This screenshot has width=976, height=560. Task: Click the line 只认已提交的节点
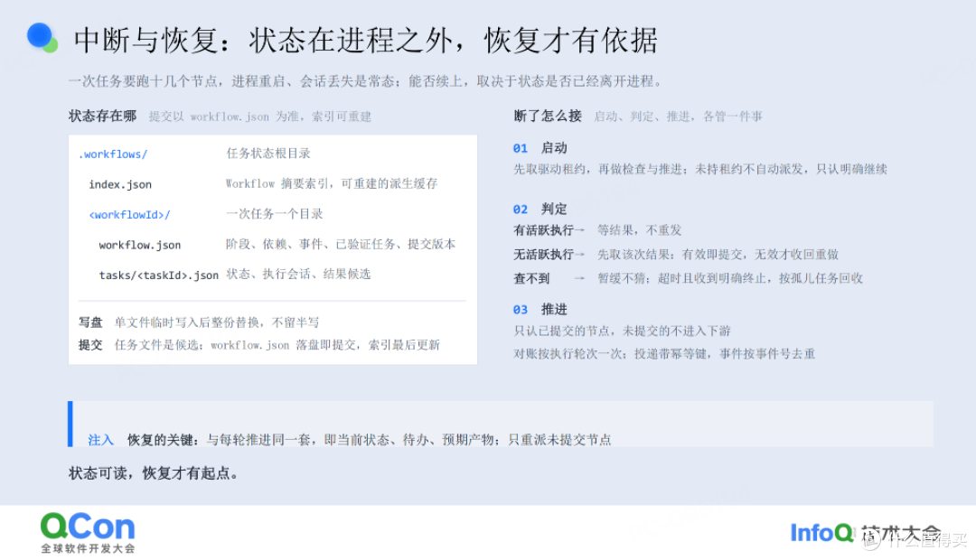(622, 331)
